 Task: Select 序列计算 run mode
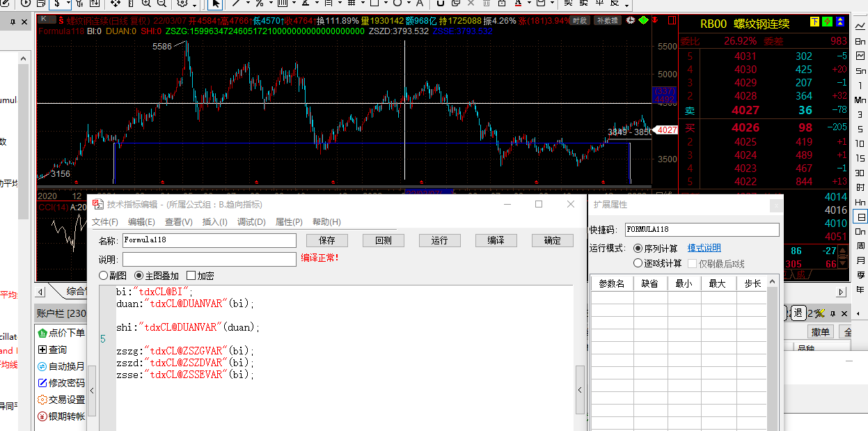click(x=655, y=249)
